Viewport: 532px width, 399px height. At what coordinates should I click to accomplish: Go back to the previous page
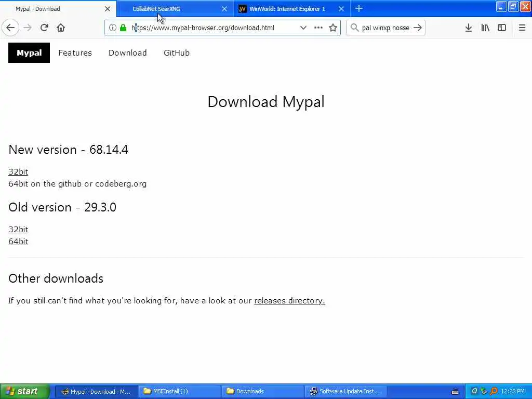pyautogui.click(x=10, y=28)
